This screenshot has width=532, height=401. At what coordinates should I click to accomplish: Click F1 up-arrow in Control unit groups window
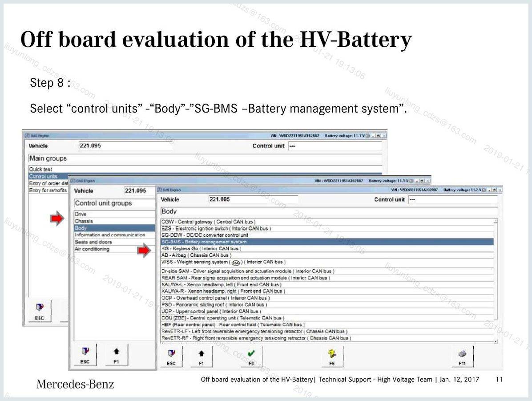coord(117,355)
